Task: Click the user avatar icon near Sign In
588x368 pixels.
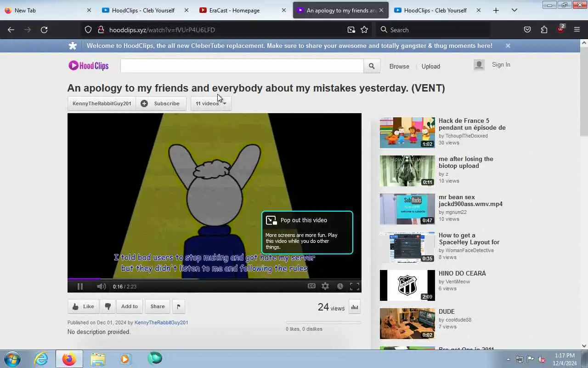Action: pyautogui.click(x=479, y=65)
